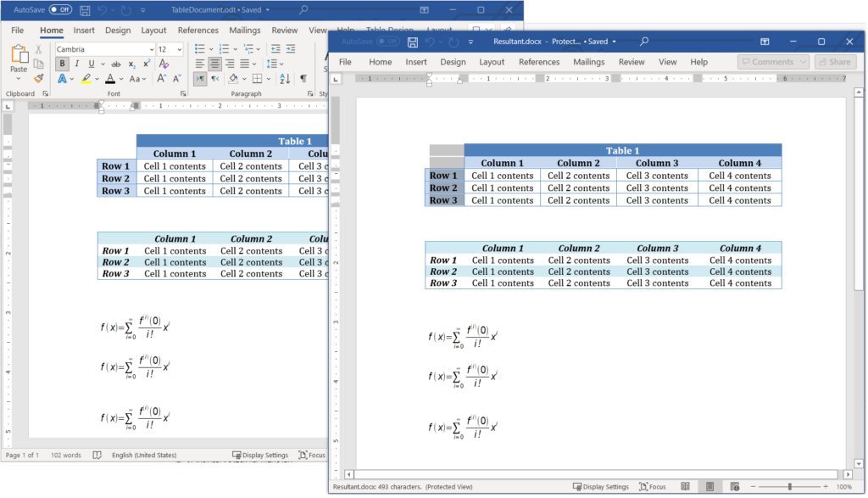Toggle the Show/Hide paragraph marks icon

tap(303, 80)
